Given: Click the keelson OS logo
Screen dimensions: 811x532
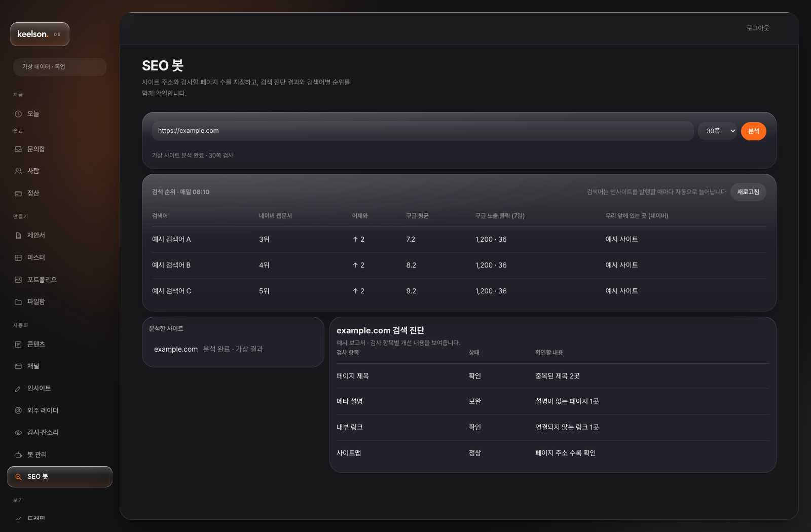Looking at the screenshot, I should point(40,34).
